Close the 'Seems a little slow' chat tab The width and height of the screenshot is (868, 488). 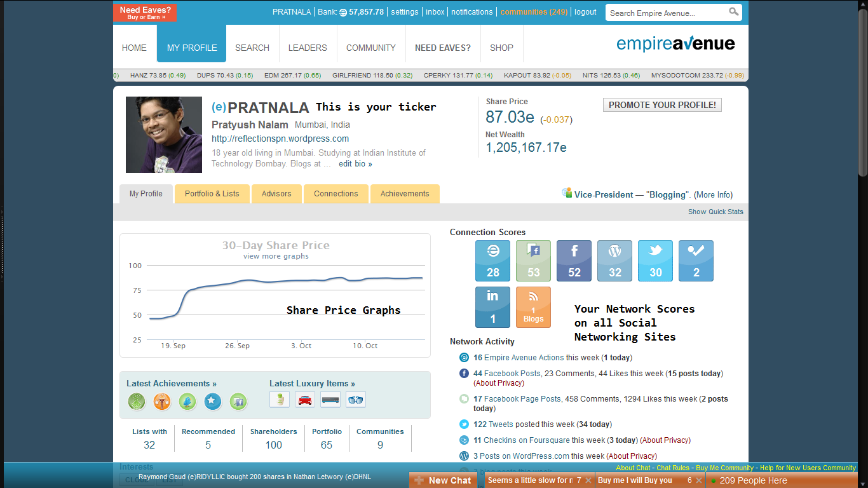coord(588,480)
